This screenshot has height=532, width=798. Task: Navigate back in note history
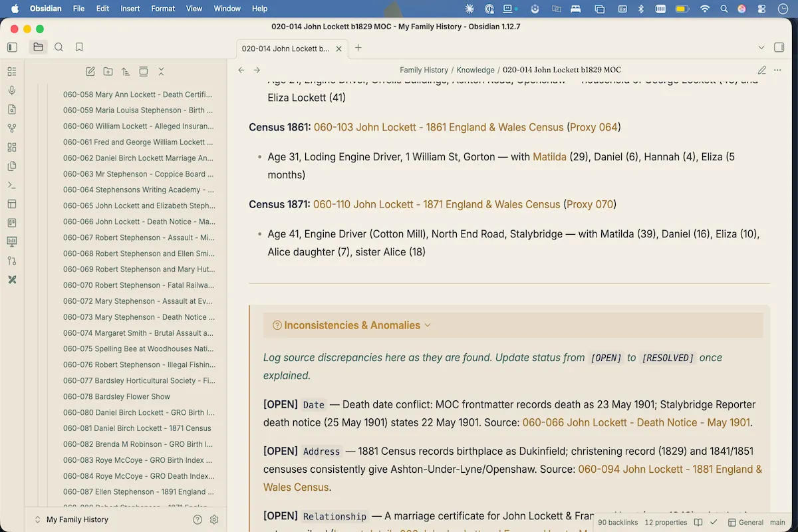(x=241, y=70)
